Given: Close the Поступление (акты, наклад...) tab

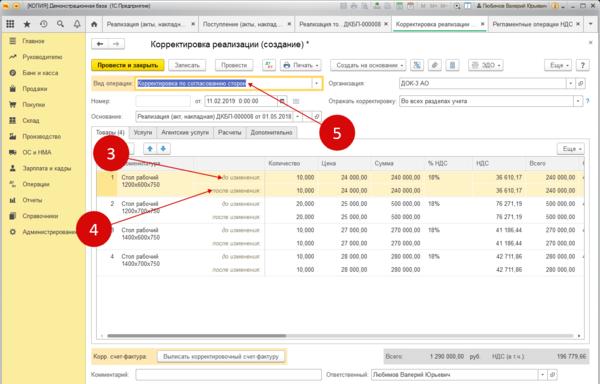Looking at the screenshot, I should [x=289, y=24].
